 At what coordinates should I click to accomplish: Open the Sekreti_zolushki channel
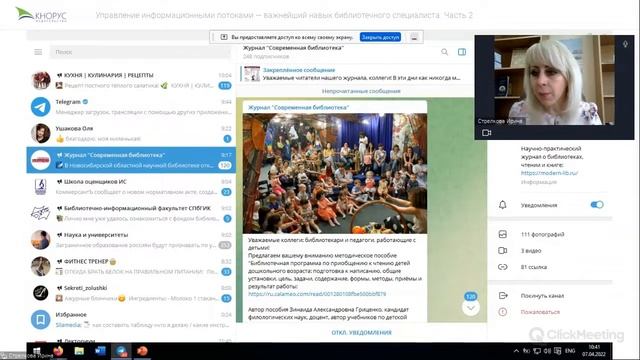tap(131, 293)
